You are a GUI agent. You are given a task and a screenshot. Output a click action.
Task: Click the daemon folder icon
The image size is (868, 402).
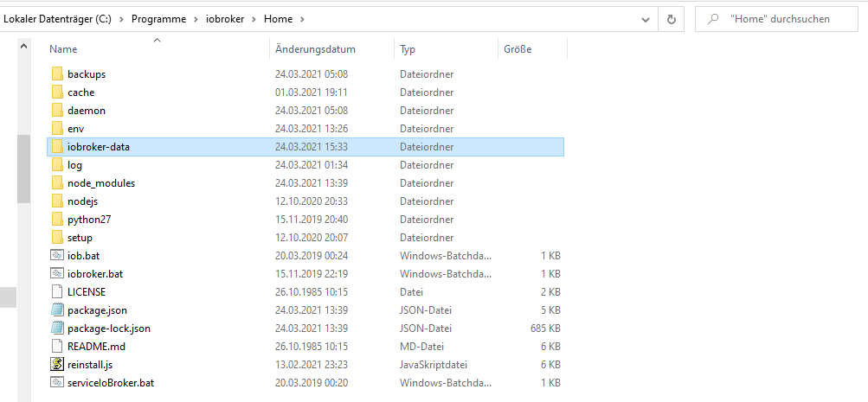pyautogui.click(x=57, y=111)
